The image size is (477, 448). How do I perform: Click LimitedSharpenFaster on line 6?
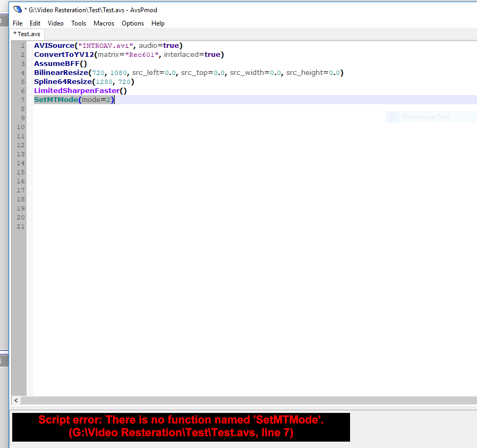point(77,91)
